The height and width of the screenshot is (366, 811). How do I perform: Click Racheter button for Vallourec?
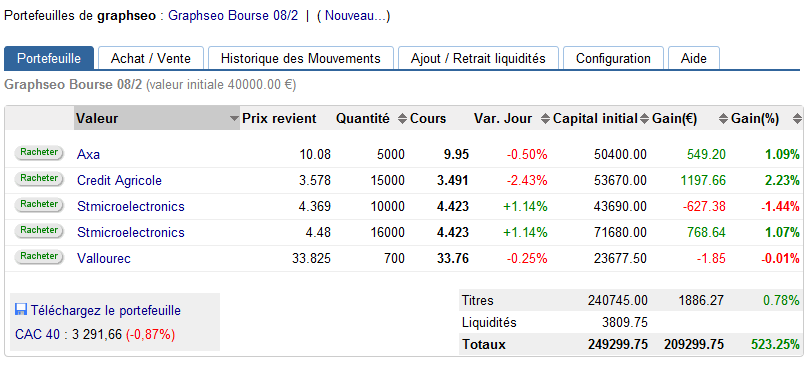click(x=39, y=256)
